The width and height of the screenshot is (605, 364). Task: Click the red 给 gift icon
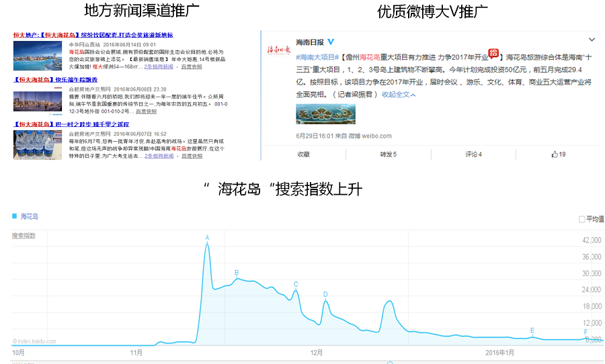pyautogui.click(x=493, y=54)
